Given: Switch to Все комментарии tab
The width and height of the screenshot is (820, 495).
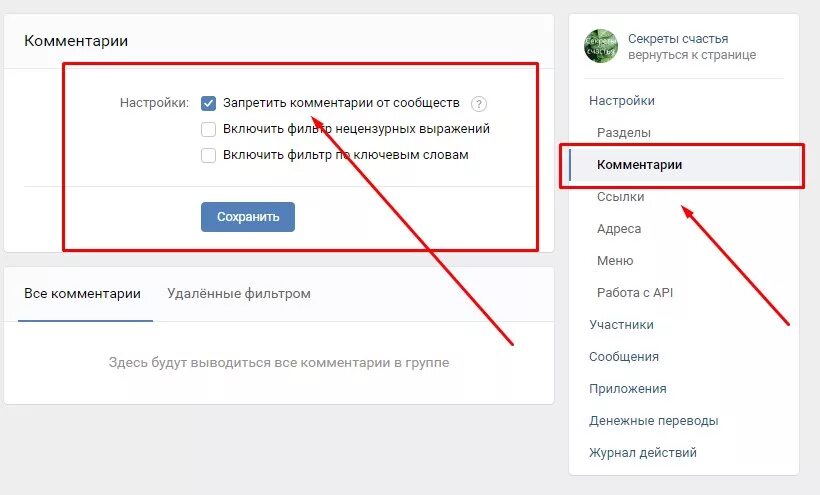Looking at the screenshot, I should [83, 294].
